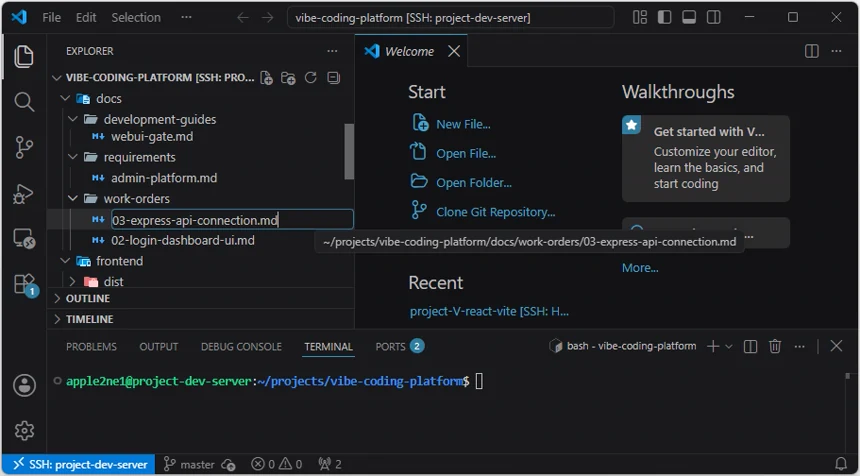
Task: Open Explorer views and more actions menu
Action: point(332,51)
